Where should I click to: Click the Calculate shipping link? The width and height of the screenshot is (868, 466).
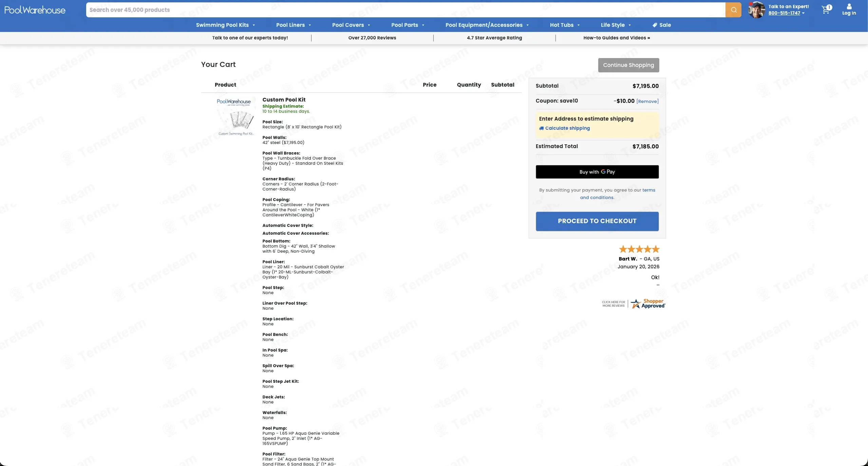[x=567, y=128]
